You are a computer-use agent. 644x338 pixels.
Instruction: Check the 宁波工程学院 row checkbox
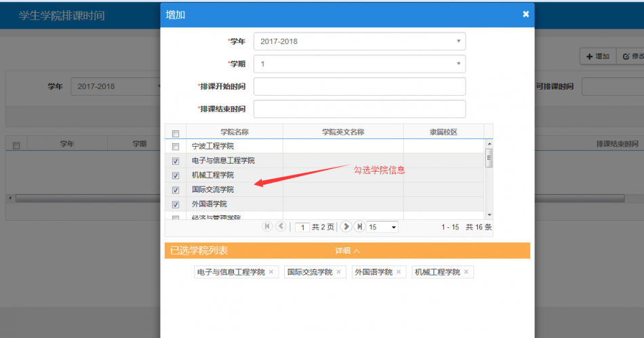tap(176, 147)
